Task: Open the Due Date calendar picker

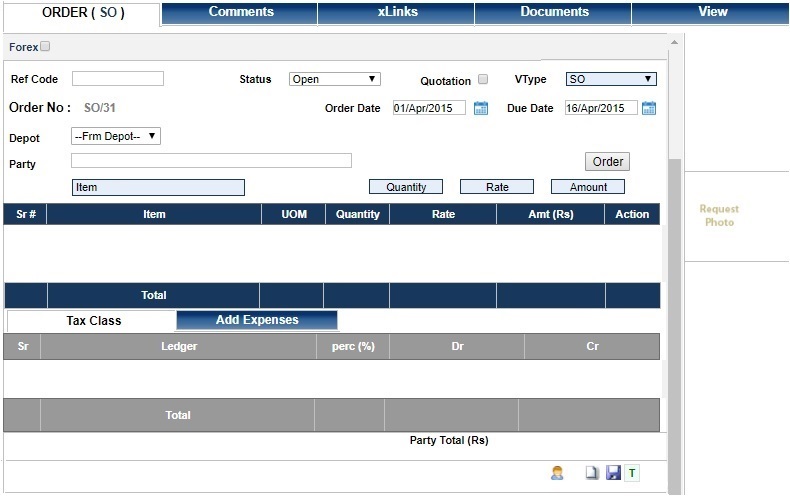Action: pos(649,108)
